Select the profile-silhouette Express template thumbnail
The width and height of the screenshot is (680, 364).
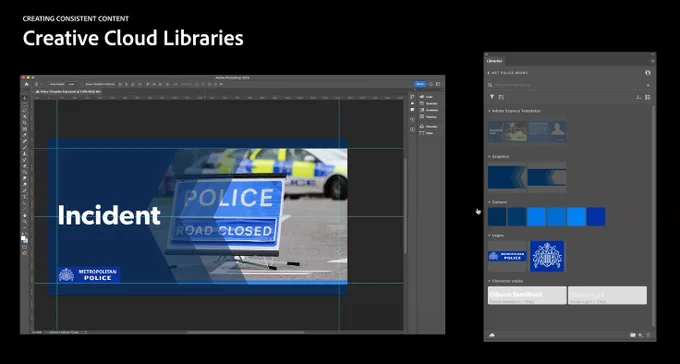coord(547,131)
